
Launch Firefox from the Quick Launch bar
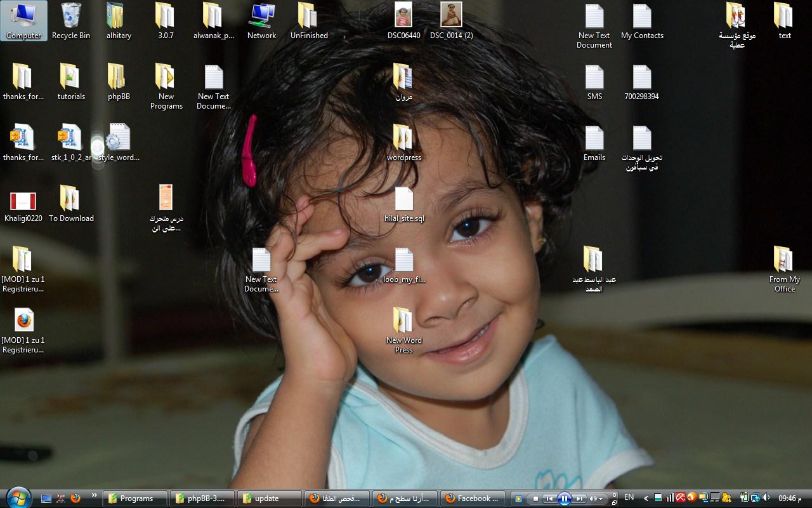click(75, 498)
